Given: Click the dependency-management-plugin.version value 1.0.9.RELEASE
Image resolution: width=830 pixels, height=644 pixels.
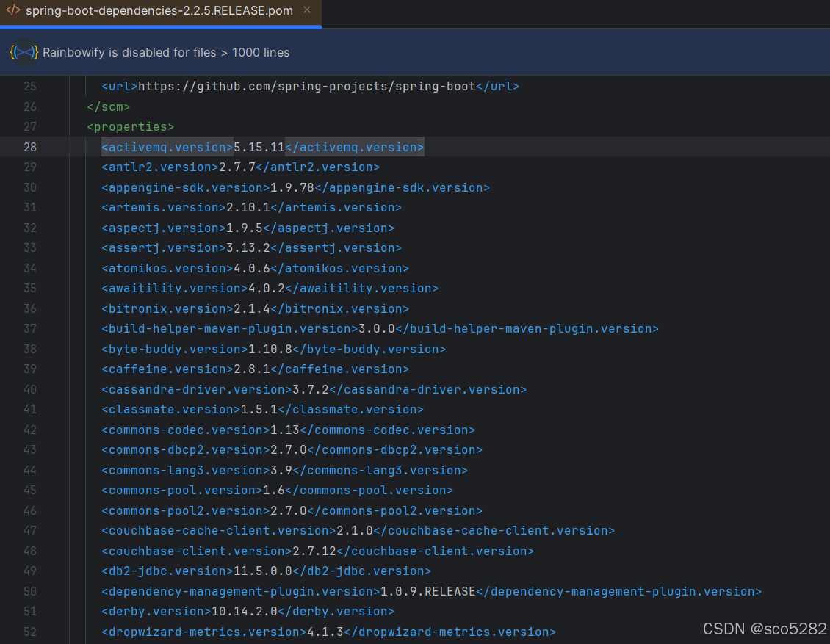Looking at the screenshot, I should 428,592.
